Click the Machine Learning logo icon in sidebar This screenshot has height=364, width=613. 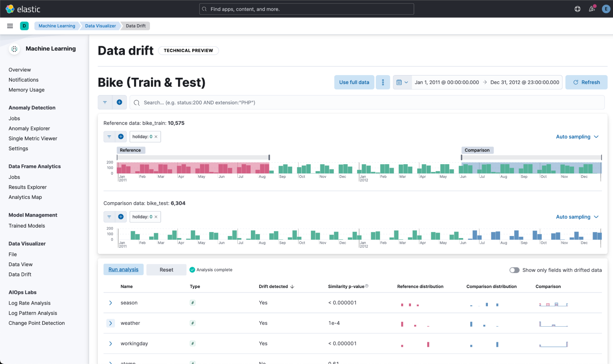click(14, 48)
